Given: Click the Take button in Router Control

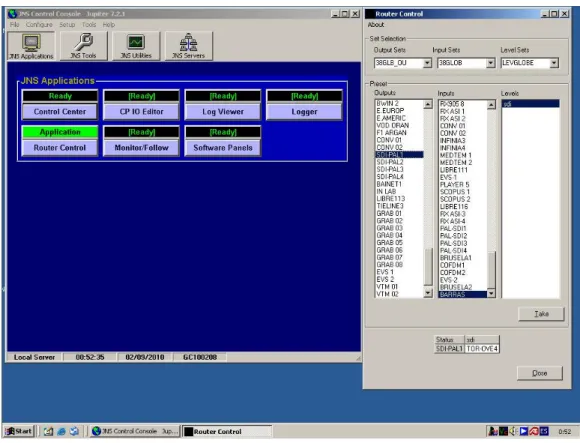Looking at the screenshot, I should tap(541, 314).
